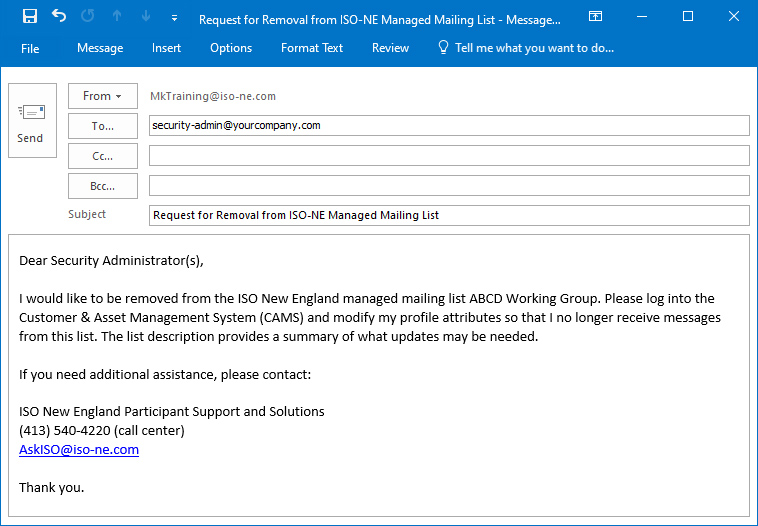Click the Send envelope button

pos(31,120)
